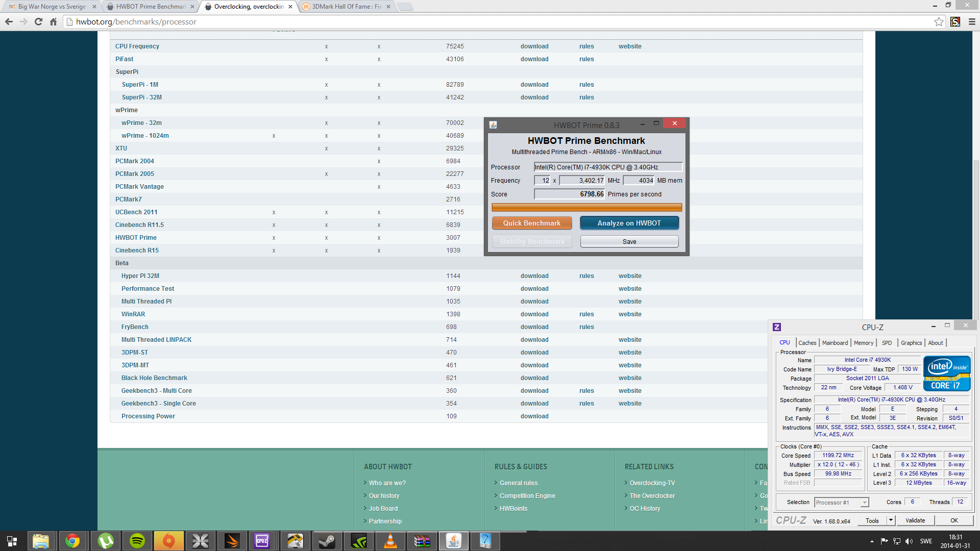Show hidden system tray icons
The width and height of the screenshot is (980, 551).
[872, 541]
